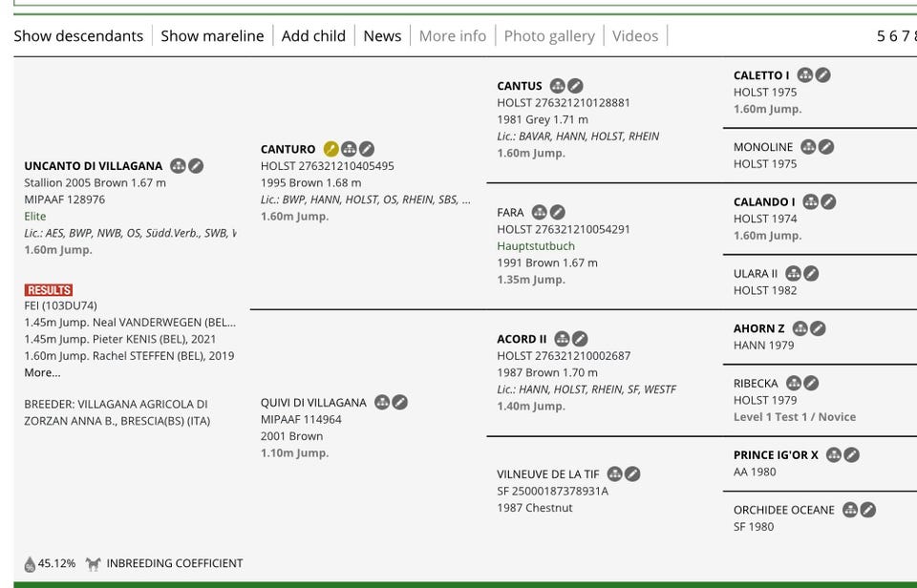The height and width of the screenshot is (588, 917).
Task: Edit CANTURO with the pencil icon
Action: point(367,149)
